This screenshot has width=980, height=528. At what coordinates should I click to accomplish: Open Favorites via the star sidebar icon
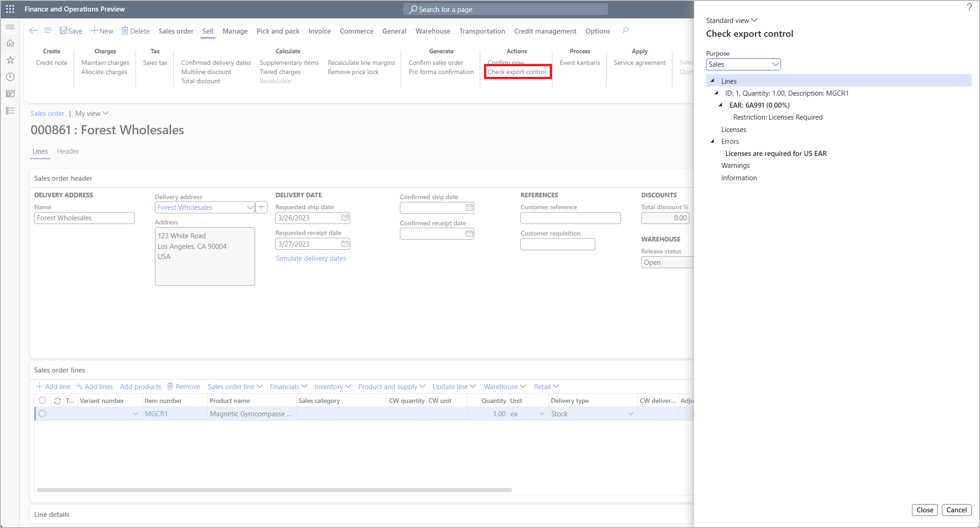(x=10, y=60)
